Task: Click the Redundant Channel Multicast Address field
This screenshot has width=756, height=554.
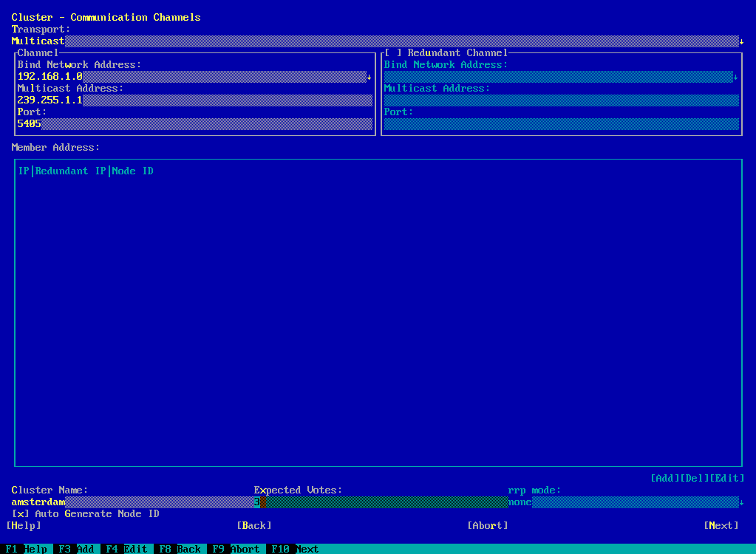Action: click(x=562, y=100)
